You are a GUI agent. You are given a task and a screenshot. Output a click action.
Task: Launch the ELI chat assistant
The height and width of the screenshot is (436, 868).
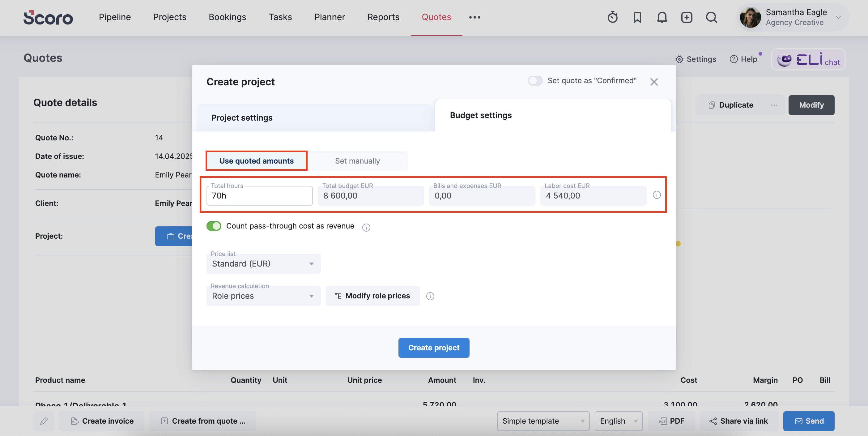tap(808, 60)
